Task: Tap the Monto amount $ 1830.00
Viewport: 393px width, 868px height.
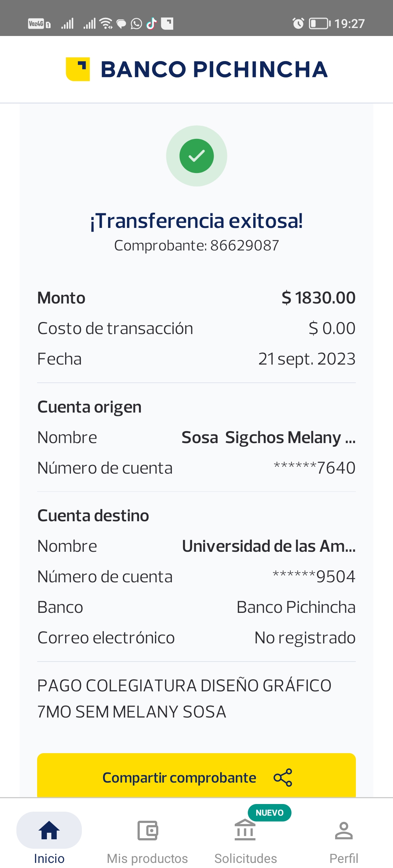Action: (318, 298)
